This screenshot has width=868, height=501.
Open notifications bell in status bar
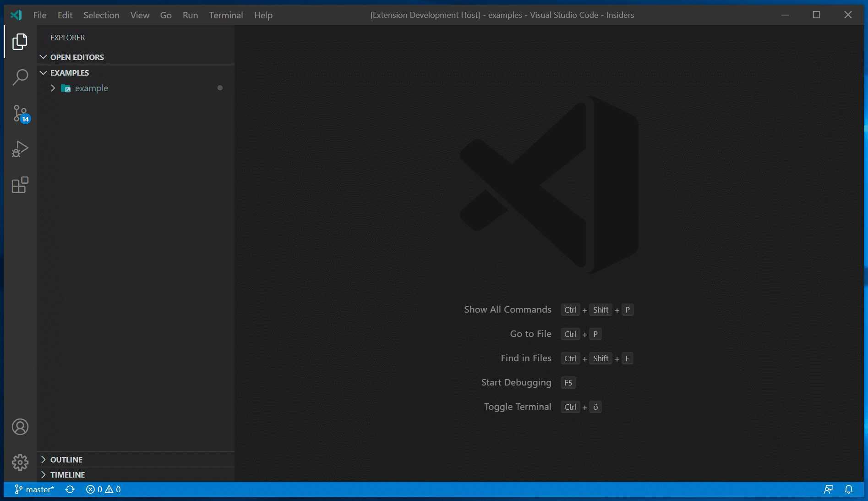pos(849,490)
